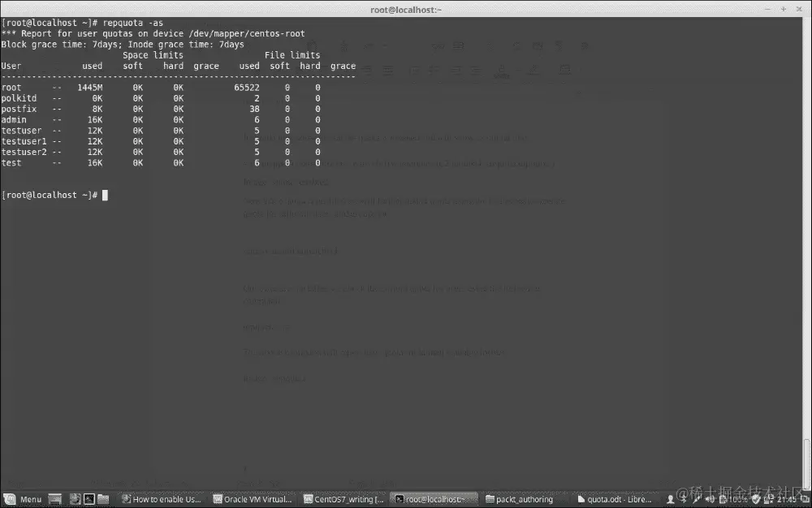
Task: Open the user applet tray icon
Action: [x=670, y=499]
